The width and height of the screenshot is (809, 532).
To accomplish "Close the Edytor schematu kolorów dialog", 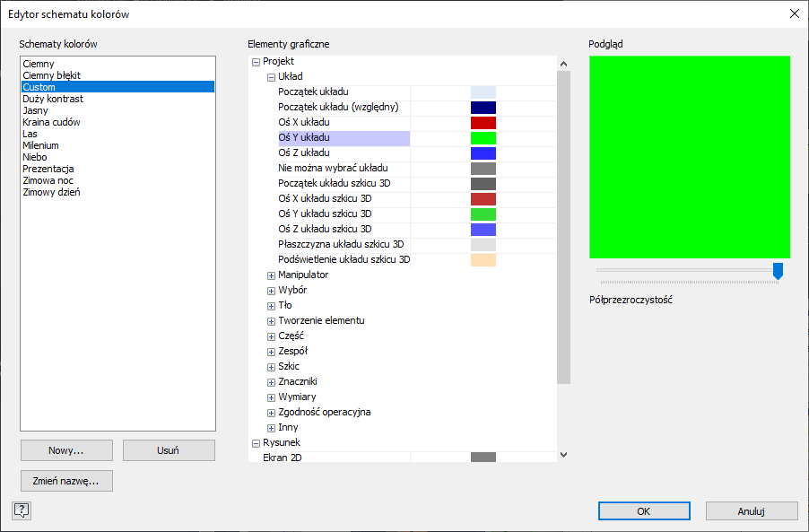I will tap(795, 14).
